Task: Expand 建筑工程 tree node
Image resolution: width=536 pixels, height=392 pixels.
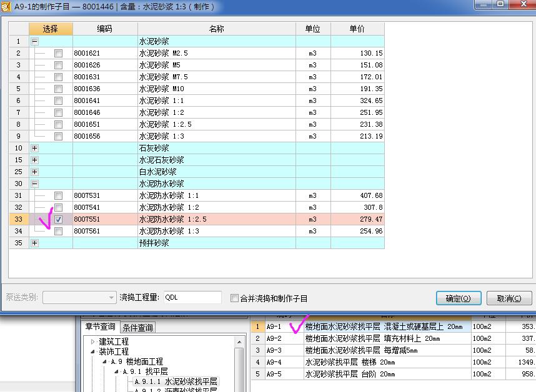Action: click(92, 341)
